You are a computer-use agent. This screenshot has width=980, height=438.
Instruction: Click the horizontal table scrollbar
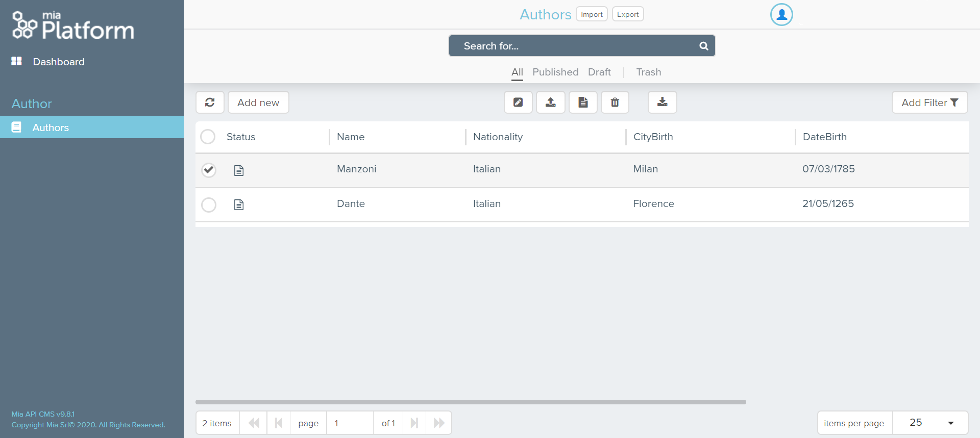[471, 402]
